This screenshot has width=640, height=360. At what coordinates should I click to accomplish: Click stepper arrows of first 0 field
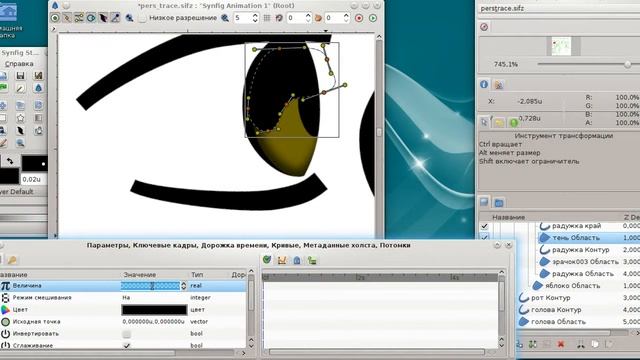tap(308, 18)
